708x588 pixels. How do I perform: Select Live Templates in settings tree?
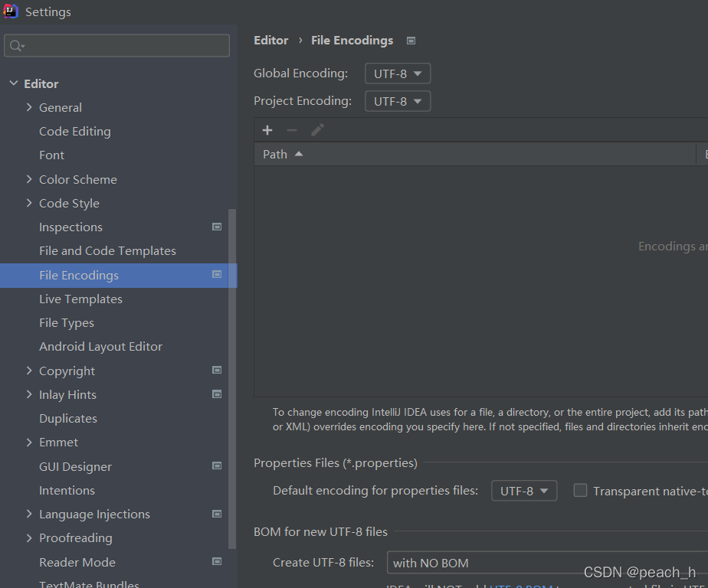80,299
